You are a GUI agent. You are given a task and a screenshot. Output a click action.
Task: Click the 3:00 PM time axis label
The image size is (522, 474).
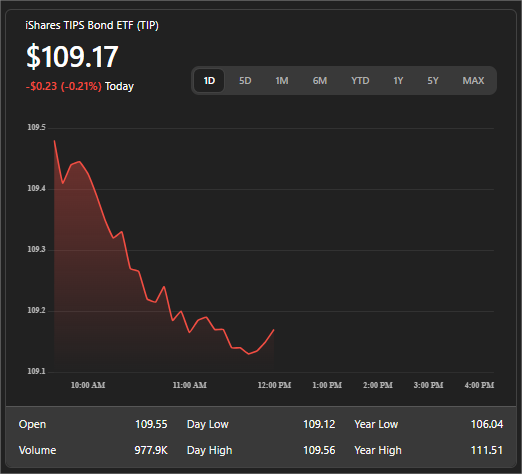[428, 385]
